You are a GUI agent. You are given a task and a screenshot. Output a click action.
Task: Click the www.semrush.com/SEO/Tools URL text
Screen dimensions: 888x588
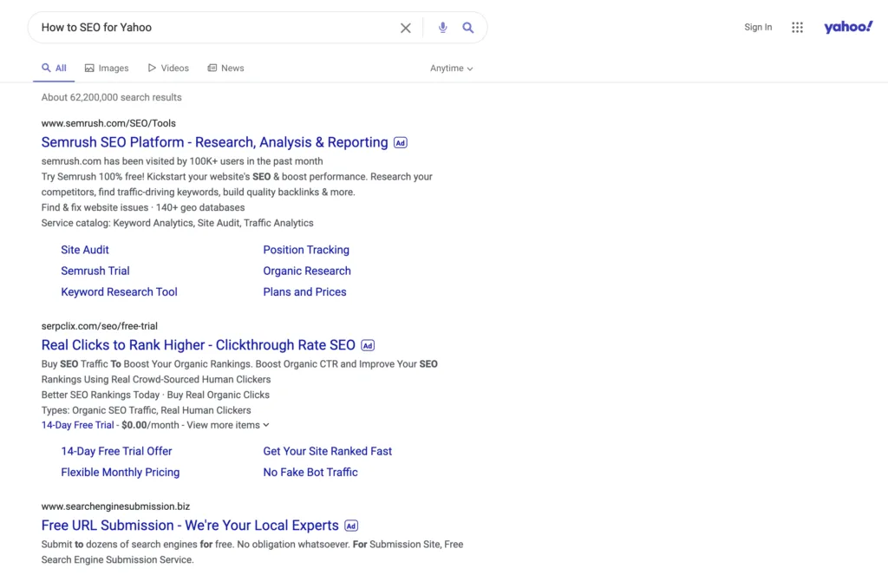pos(108,123)
